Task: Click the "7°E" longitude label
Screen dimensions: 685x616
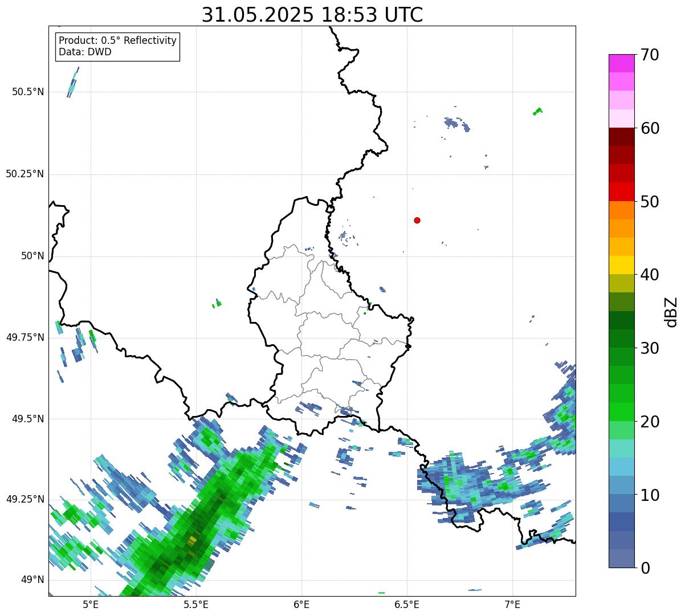Action: point(512,604)
